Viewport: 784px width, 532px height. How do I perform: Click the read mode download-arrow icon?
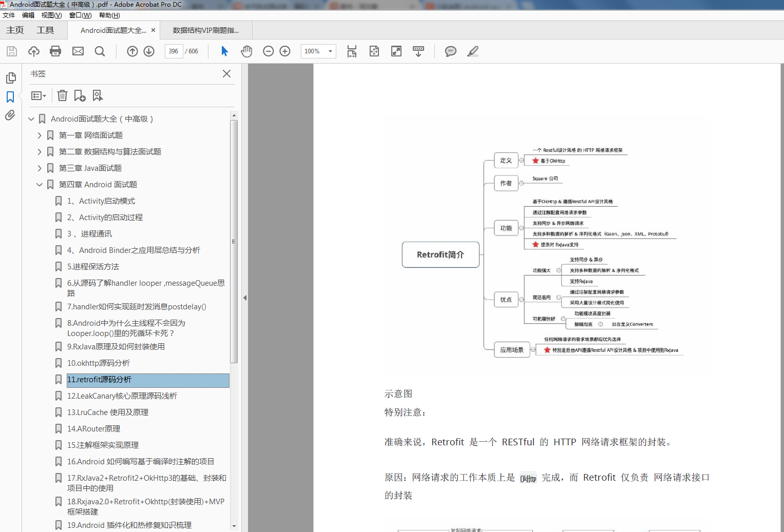click(x=418, y=51)
